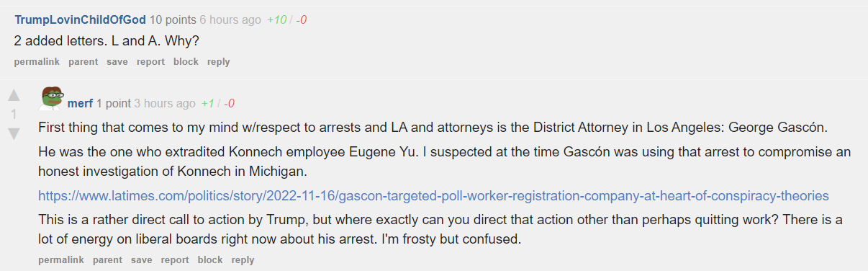Image resolution: width=868 pixels, height=271 pixels.
Task: Block user merf
Action: (210, 260)
